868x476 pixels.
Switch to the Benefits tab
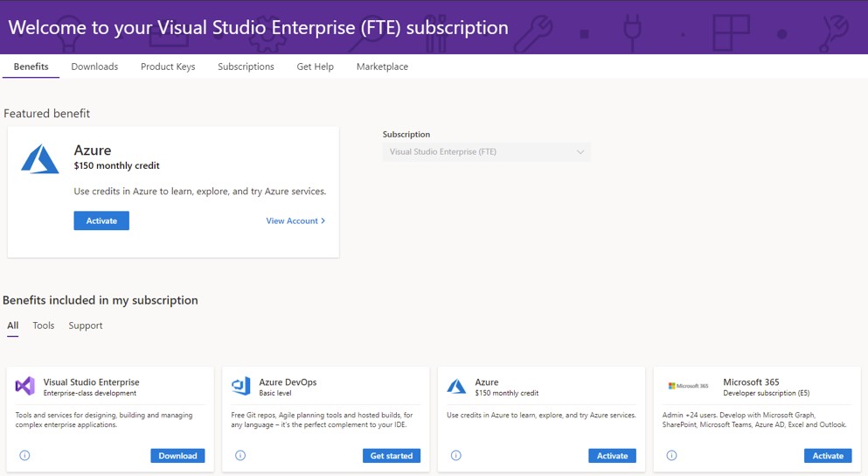pyautogui.click(x=31, y=66)
